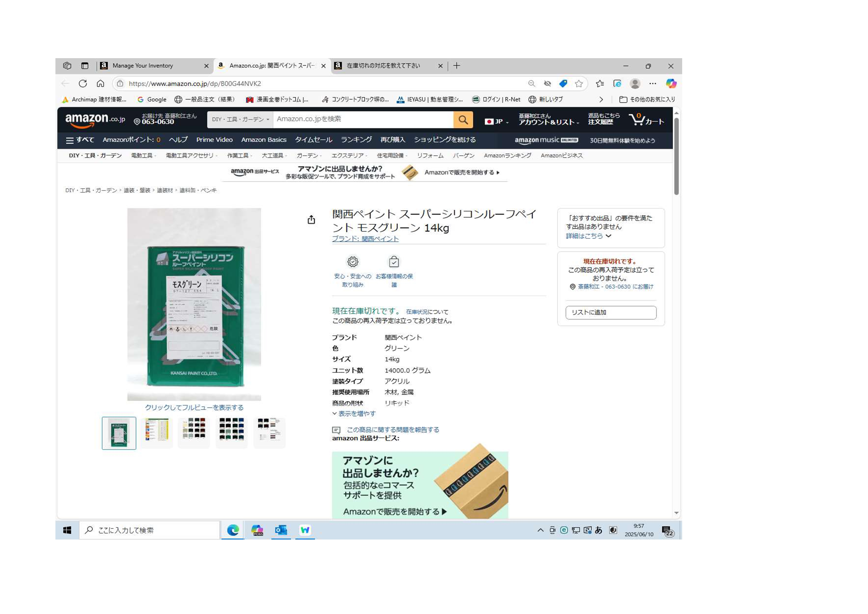Open the JP language selector dropdown
Image resolution: width=868 pixels, height=614 pixels.
496,121
